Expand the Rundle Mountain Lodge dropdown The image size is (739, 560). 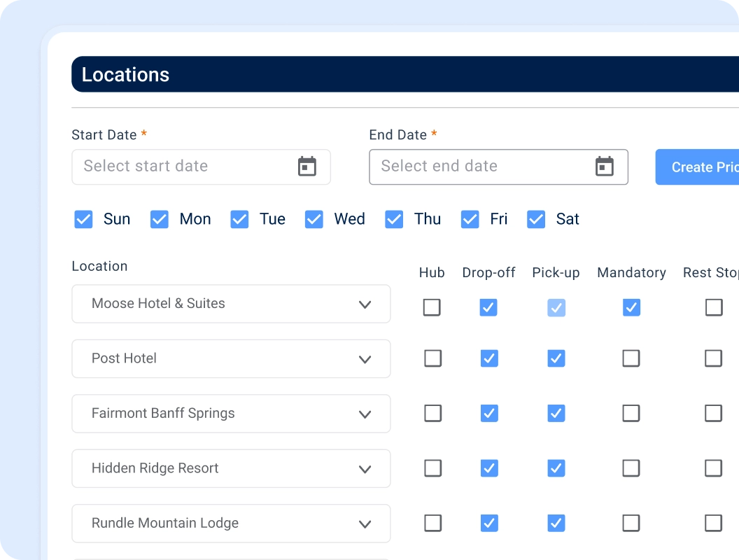(x=231, y=523)
